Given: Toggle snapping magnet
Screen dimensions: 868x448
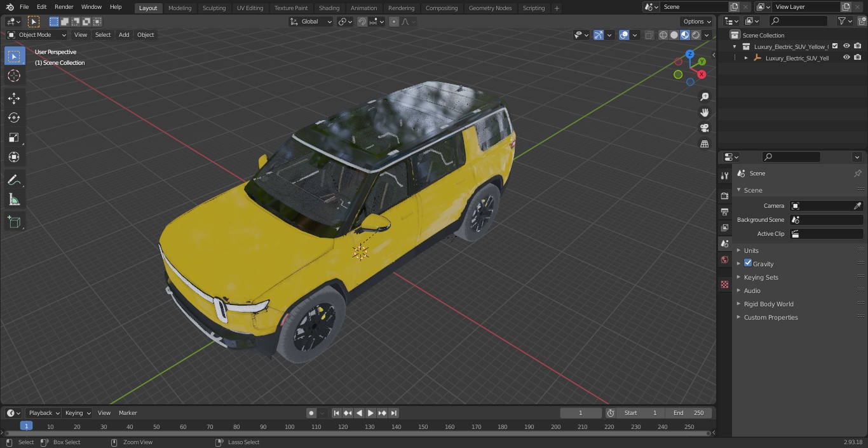Looking at the screenshot, I should [362, 22].
